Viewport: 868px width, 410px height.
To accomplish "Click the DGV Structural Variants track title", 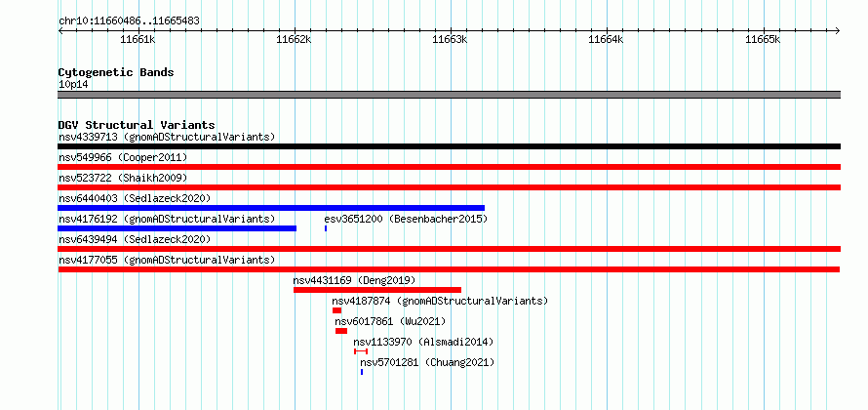I will pos(137,125).
